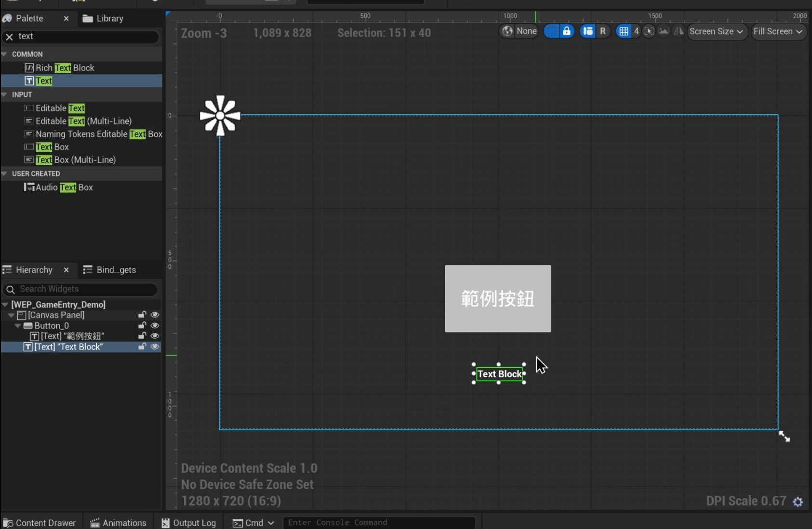Click the Text widget icon in palette
The width and height of the screenshot is (812, 529).
tap(29, 81)
